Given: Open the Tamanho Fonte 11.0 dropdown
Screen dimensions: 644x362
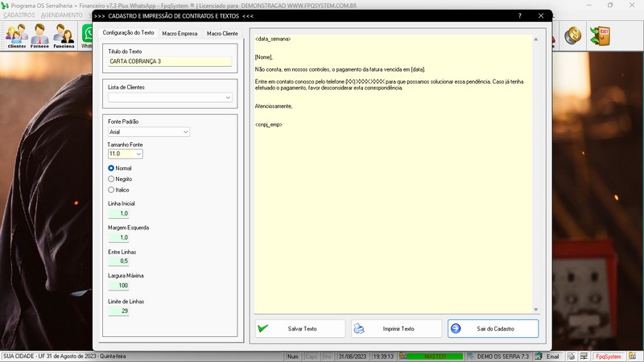Looking at the screenshot, I should (x=138, y=154).
